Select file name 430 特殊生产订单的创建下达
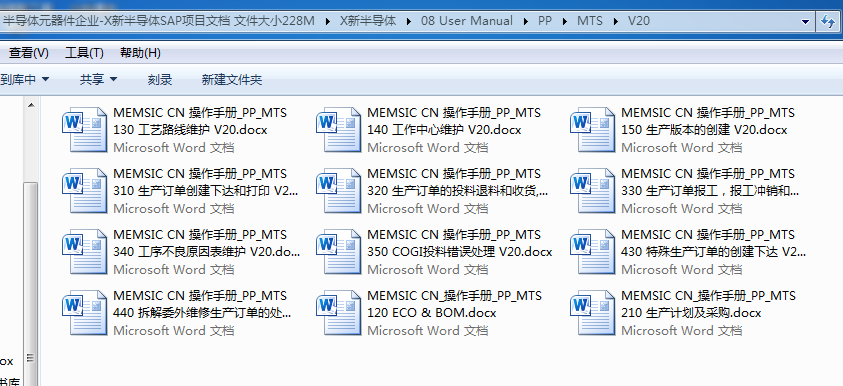Viewport: 843px width, 386px height. 714,243
